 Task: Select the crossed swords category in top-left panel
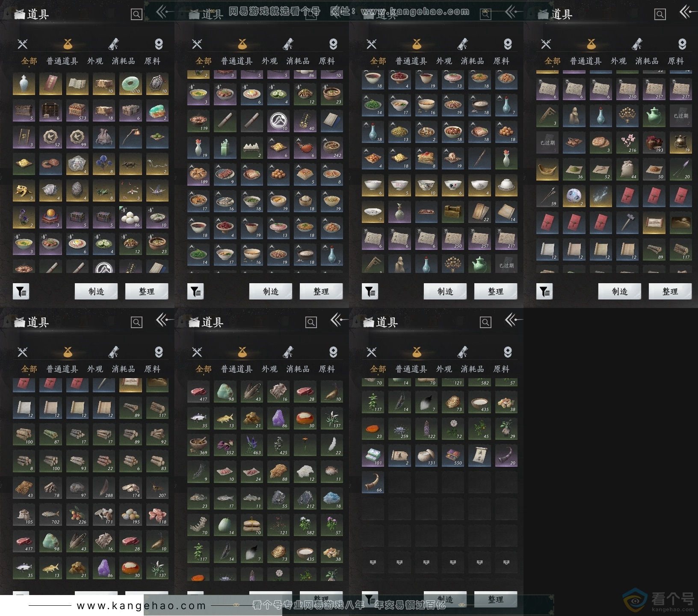(x=23, y=44)
